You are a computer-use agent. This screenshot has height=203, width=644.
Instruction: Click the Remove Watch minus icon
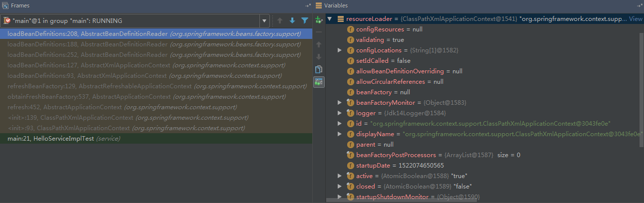(319, 33)
